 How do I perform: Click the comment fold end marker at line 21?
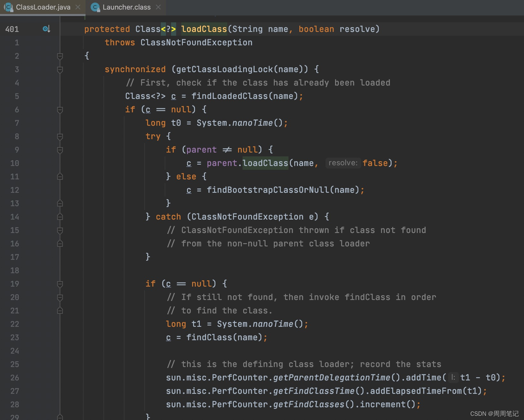[60, 311]
